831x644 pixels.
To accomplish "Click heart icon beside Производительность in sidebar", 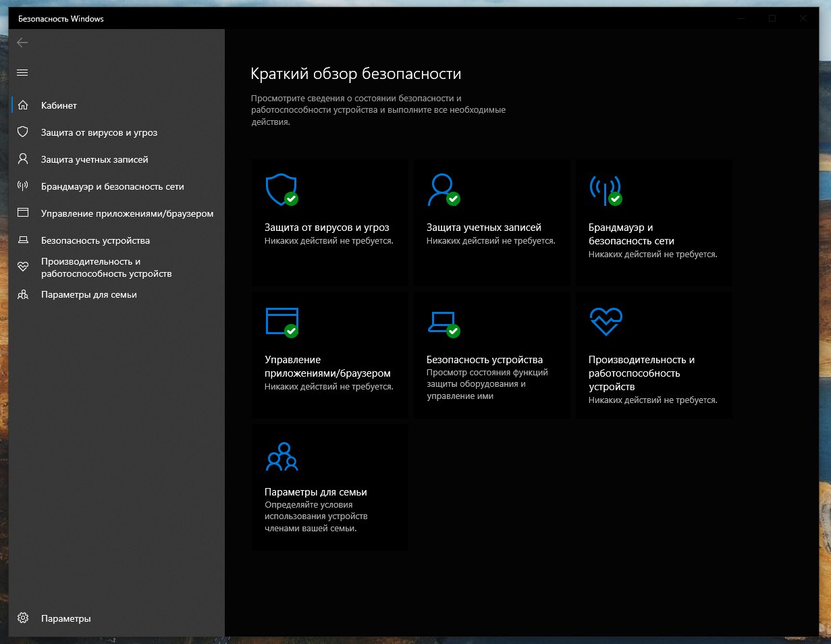I will [x=23, y=267].
